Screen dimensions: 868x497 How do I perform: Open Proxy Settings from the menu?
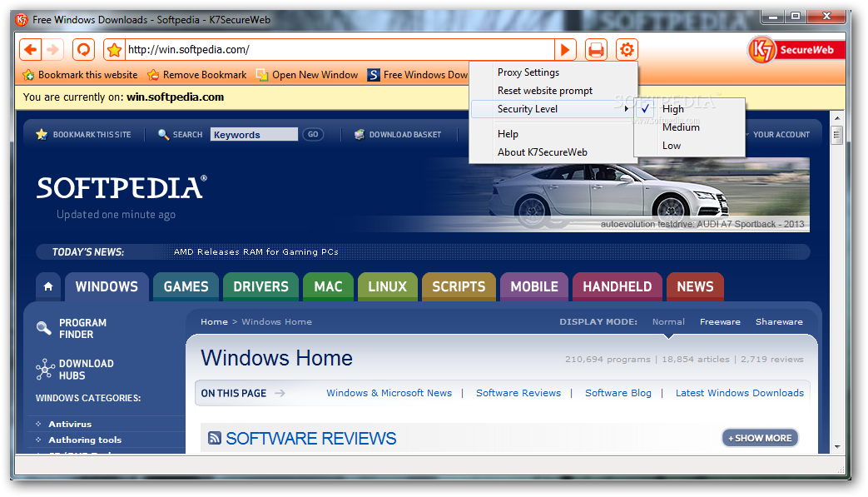click(553, 72)
